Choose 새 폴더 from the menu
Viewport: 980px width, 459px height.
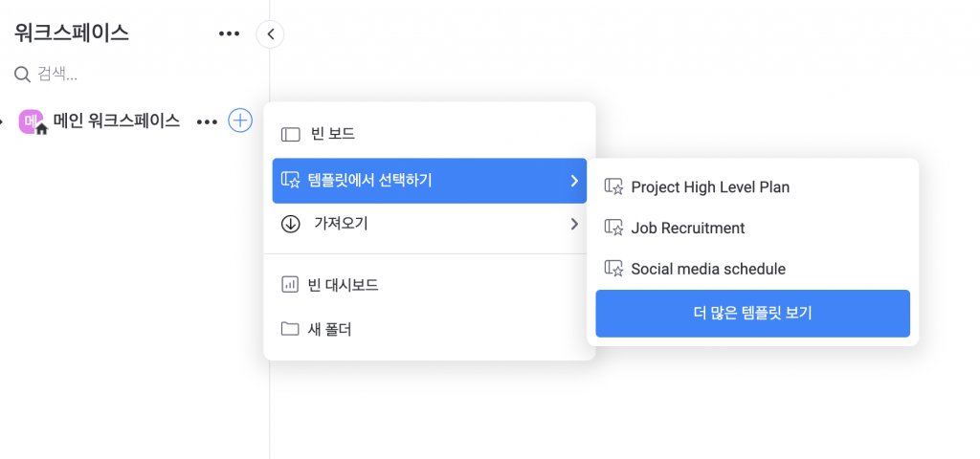pos(430,329)
